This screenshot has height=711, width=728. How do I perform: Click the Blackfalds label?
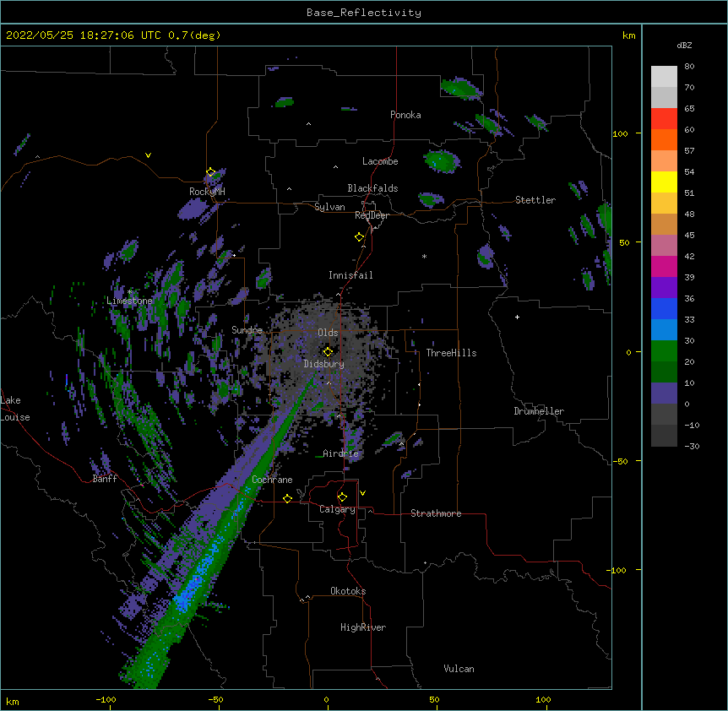tap(372, 188)
